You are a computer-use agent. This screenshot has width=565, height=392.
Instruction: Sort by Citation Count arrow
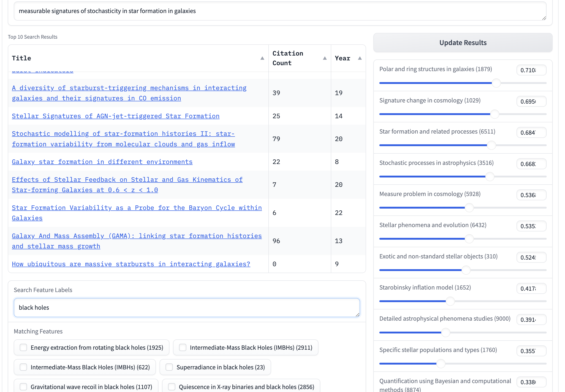click(325, 58)
